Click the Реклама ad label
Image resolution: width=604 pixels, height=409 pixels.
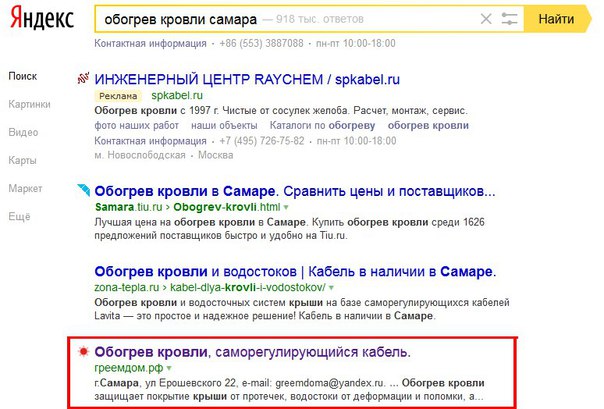pos(118,96)
